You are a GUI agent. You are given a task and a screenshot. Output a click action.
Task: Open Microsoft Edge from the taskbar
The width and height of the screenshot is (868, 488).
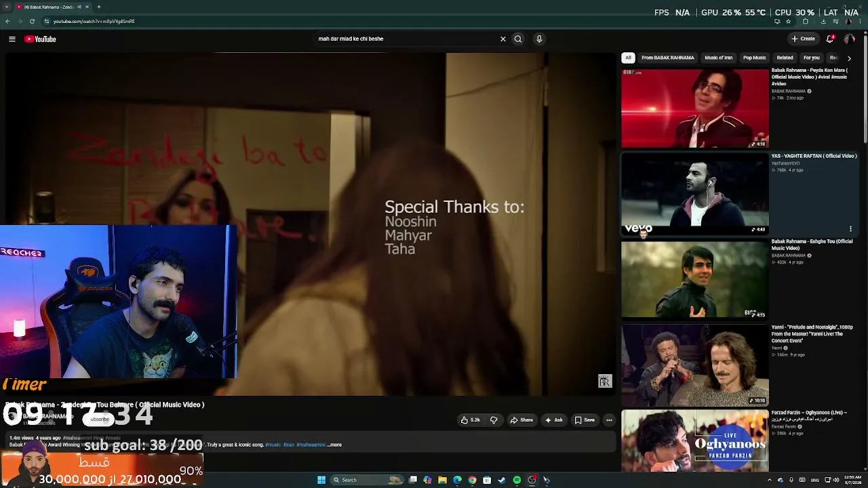pyautogui.click(x=457, y=480)
